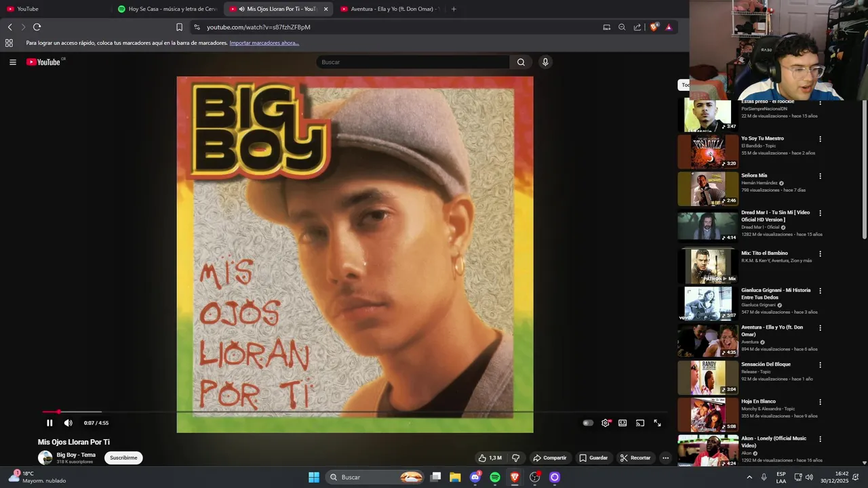The height and width of the screenshot is (488, 868).
Task: Open Brave Rewards triangle icon
Action: coord(669,27)
